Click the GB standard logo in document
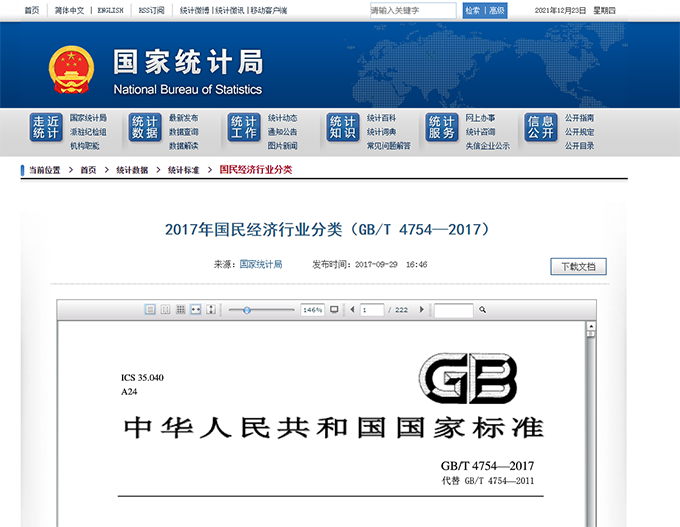This screenshot has height=527, width=680. 468,378
